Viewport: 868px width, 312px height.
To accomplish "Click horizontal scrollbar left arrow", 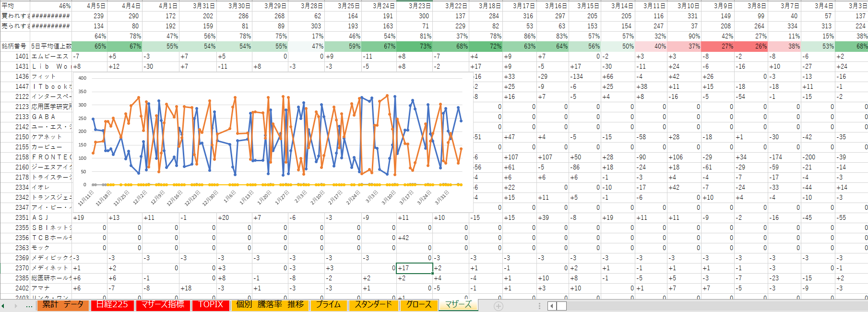I will (552, 306).
